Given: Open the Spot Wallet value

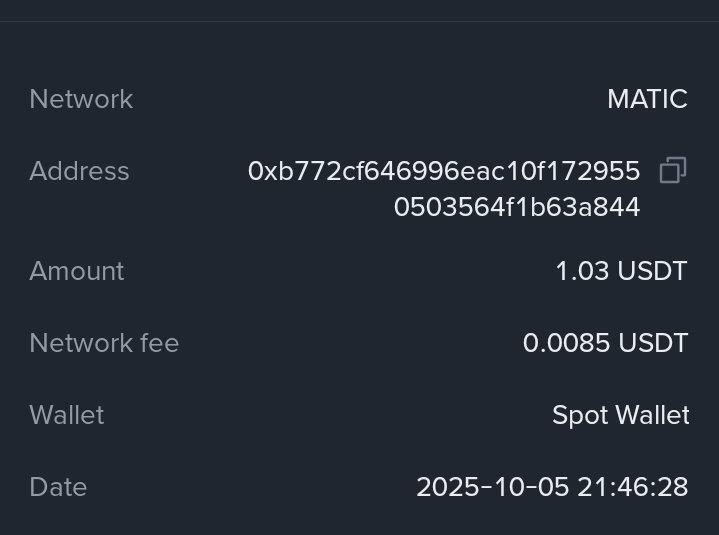Looking at the screenshot, I should point(620,415).
